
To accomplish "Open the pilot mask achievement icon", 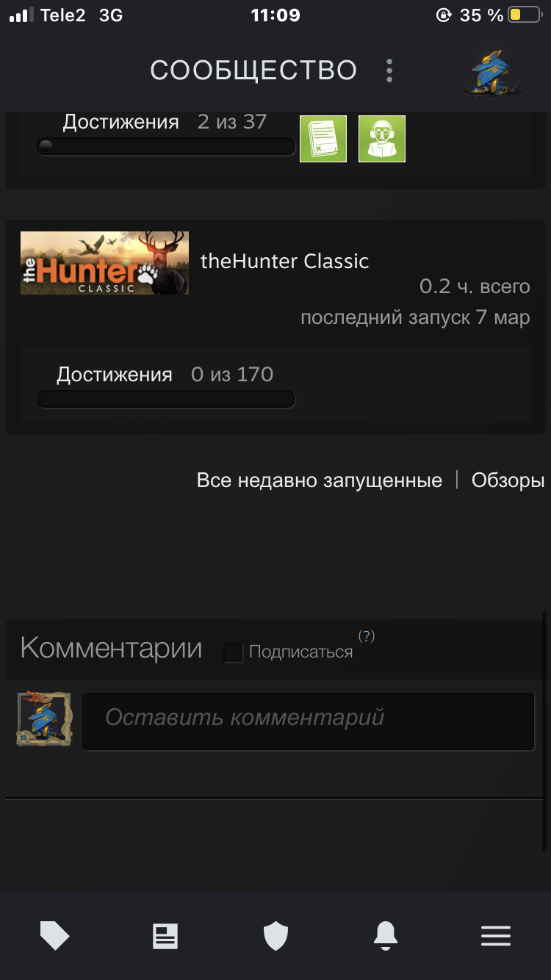I will pos(382,138).
